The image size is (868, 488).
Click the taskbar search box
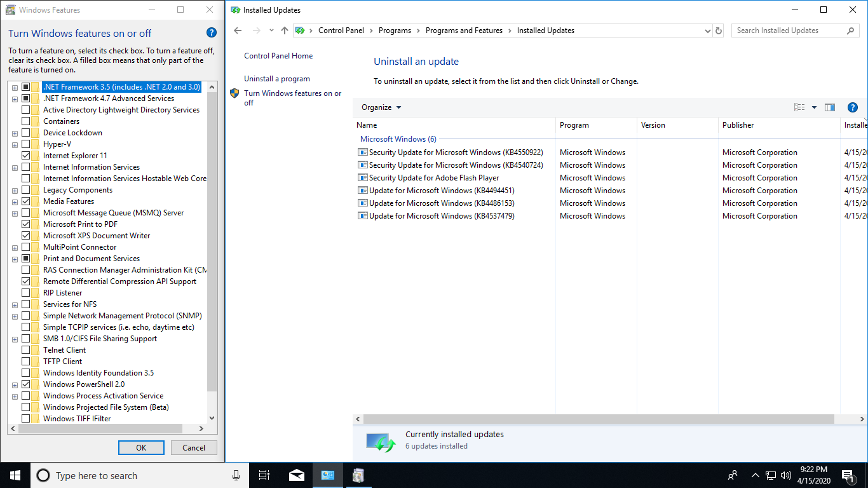(x=140, y=475)
